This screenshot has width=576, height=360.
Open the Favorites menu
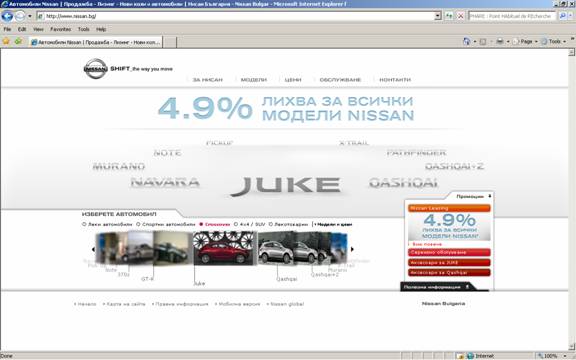[x=61, y=29]
